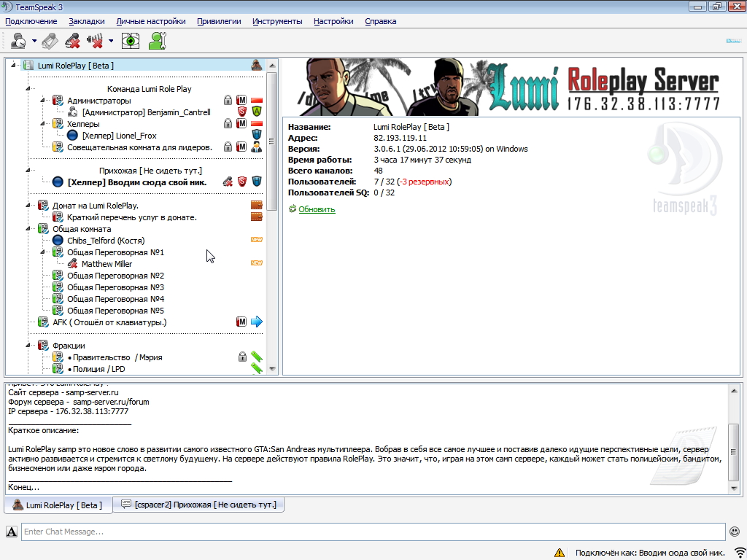This screenshot has width=747, height=560.
Task: Click the Enter Chat Message input field
Action: click(373, 532)
